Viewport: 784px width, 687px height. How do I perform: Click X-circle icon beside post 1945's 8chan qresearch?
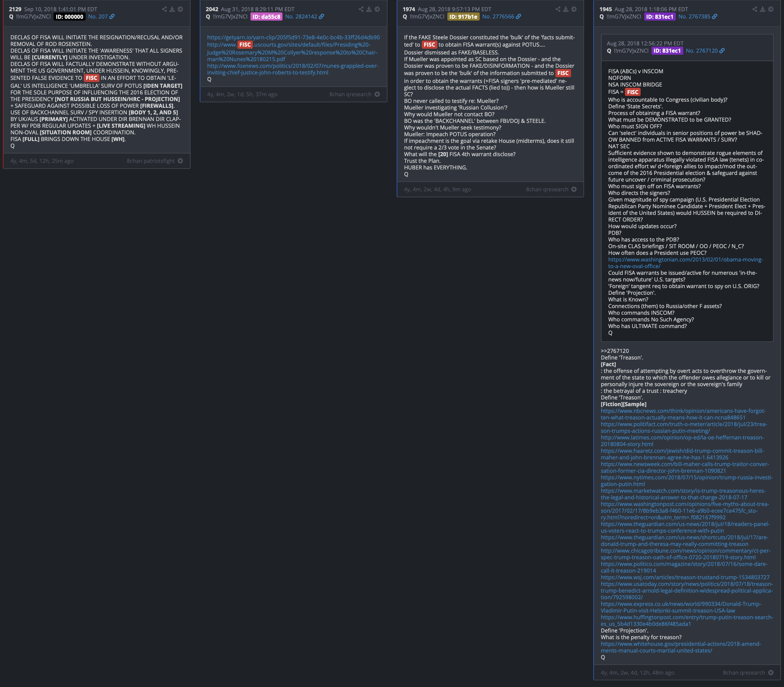[x=771, y=673]
